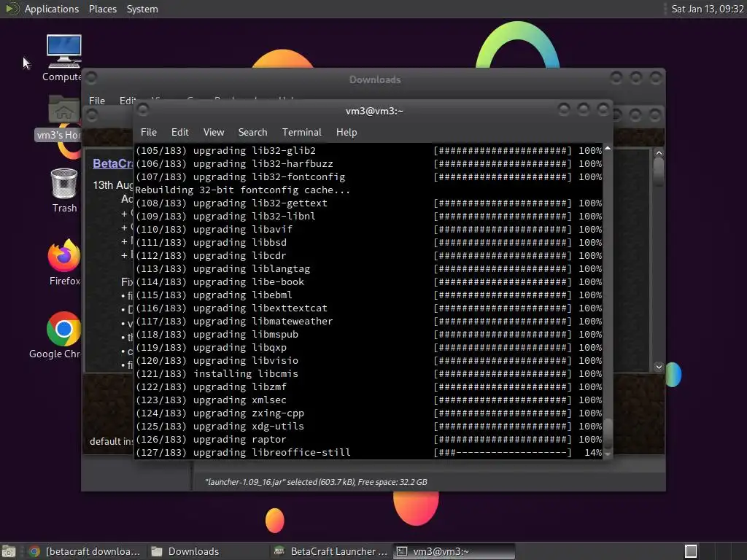Switch to BetaCraft Launcher taskbar item
Viewport: 747px width, 560px height.
(x=331, y=551)
